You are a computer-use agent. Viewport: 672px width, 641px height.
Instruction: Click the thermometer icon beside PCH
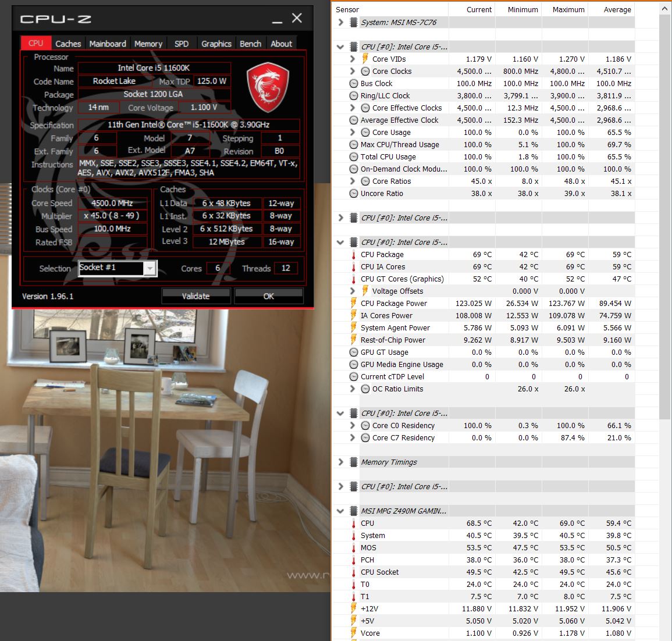coord(354,560)
